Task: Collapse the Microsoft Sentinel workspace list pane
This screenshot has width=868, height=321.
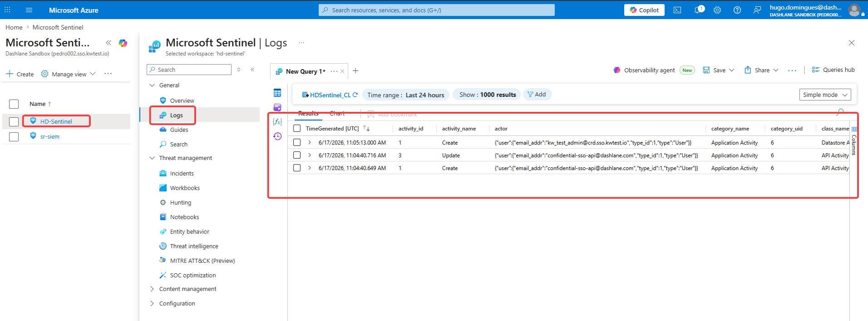Action: [x=108, y=43]
